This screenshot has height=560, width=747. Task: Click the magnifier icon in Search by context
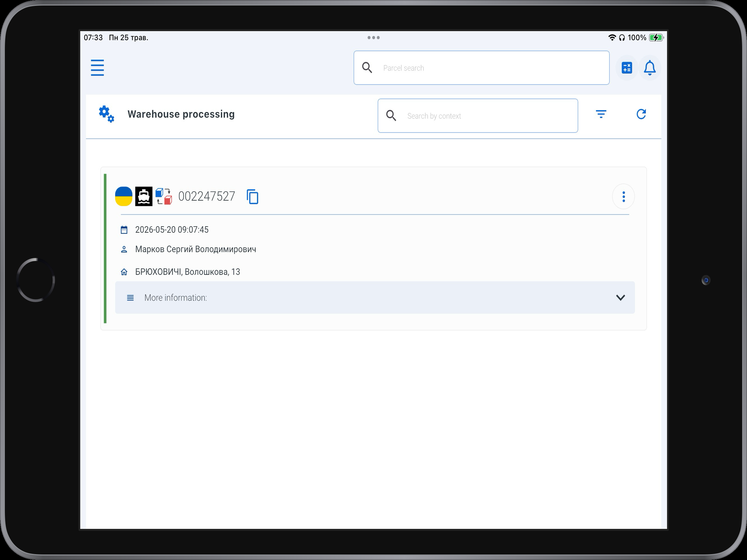click(391, 116)
